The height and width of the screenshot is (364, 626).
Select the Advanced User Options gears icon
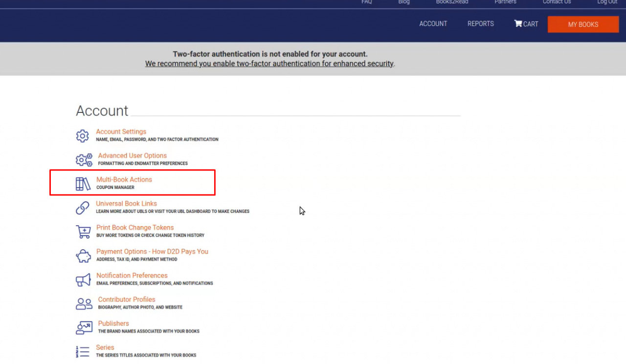[x=84, y=159]
